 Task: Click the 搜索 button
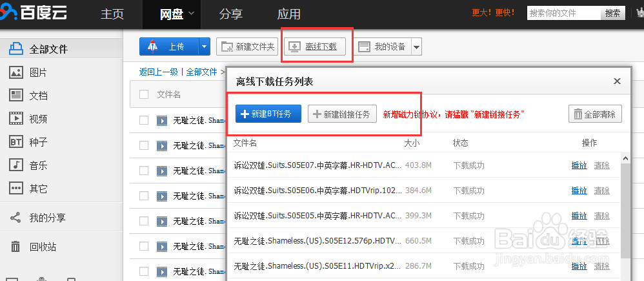coord(613,13)
